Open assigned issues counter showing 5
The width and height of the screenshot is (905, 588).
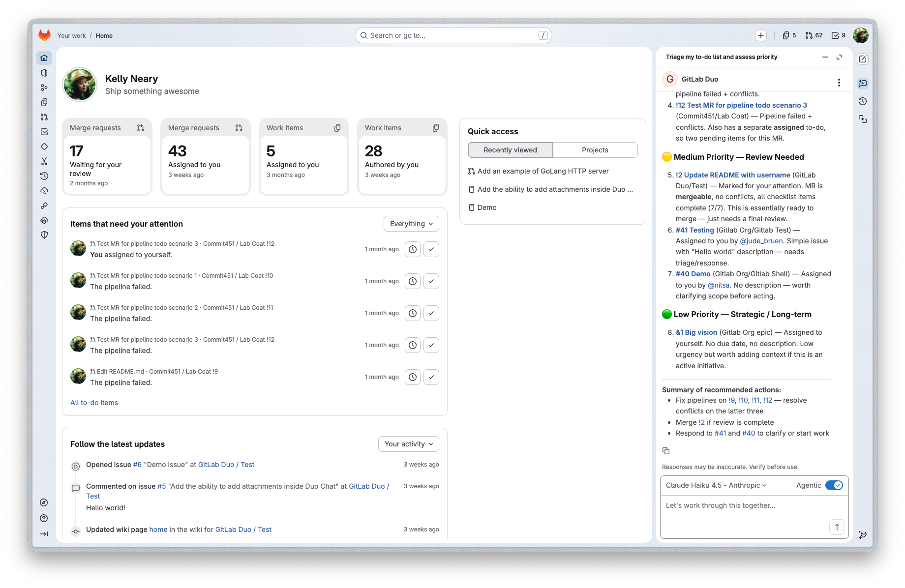(x=789, y=35)
